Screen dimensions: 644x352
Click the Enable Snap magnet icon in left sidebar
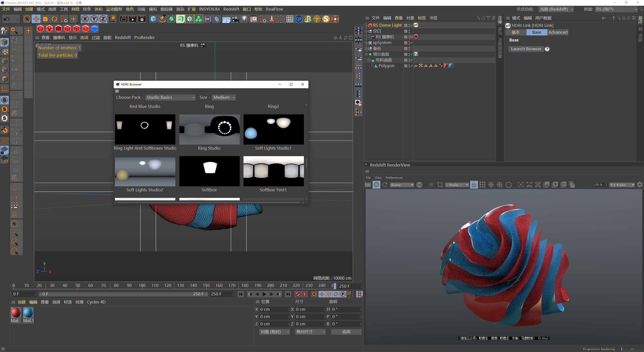coord(5,130)
